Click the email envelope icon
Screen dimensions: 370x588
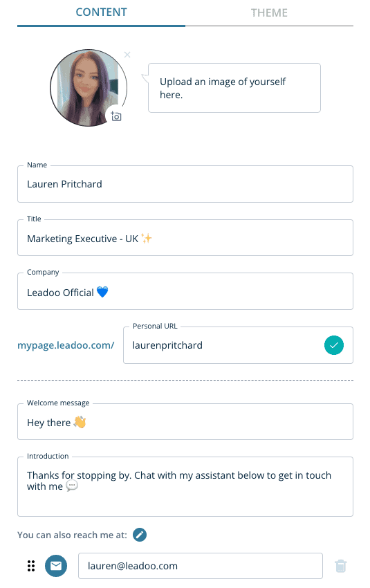56,566
